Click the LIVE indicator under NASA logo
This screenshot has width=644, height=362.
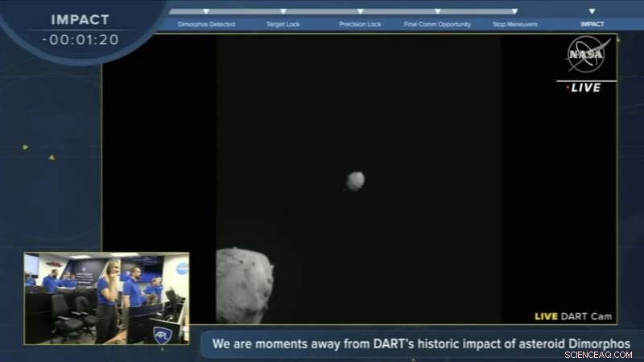point(584,88)
